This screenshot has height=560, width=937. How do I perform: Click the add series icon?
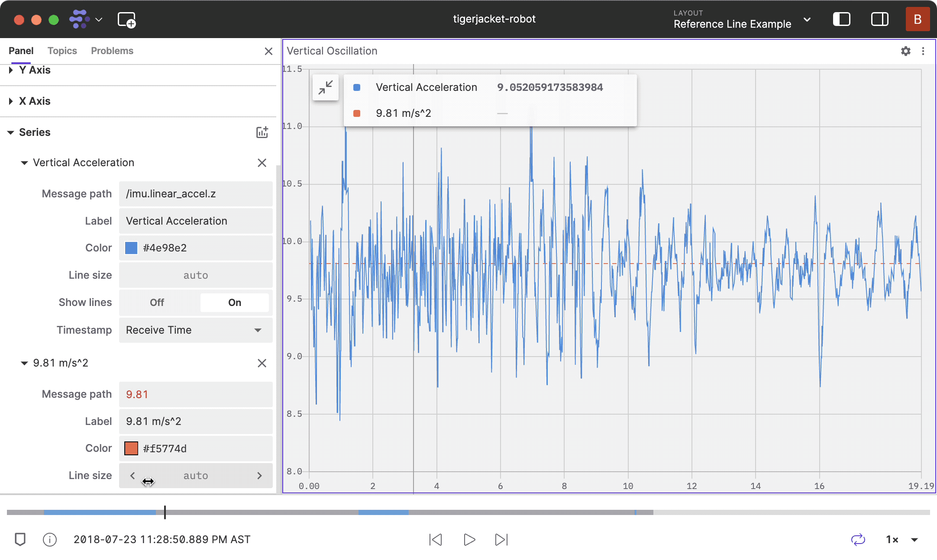[262, 132]
